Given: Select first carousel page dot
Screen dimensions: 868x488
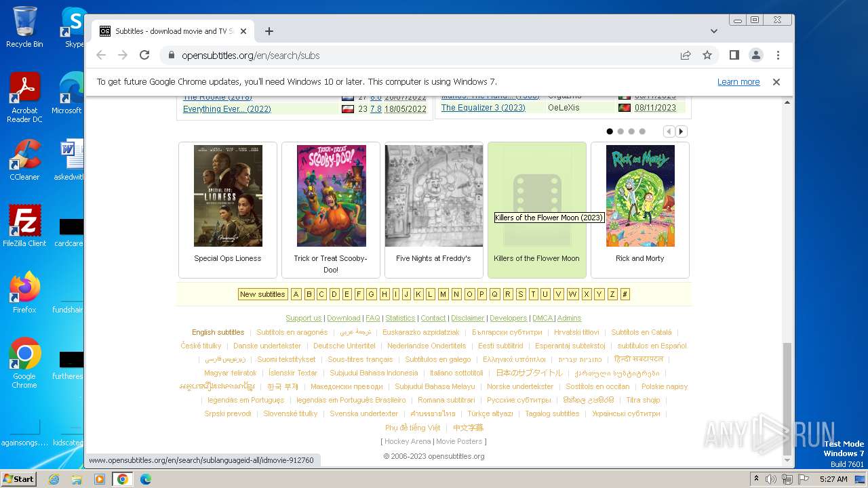Looking at the screenshot, I should (610, 131).
